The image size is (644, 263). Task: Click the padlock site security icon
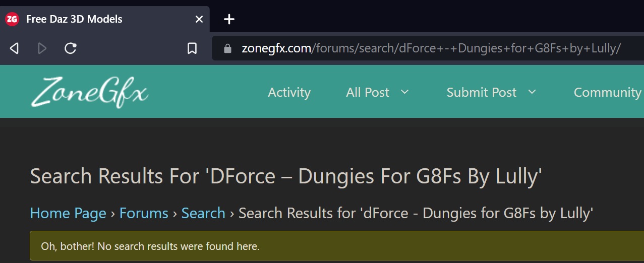[227, 48]
